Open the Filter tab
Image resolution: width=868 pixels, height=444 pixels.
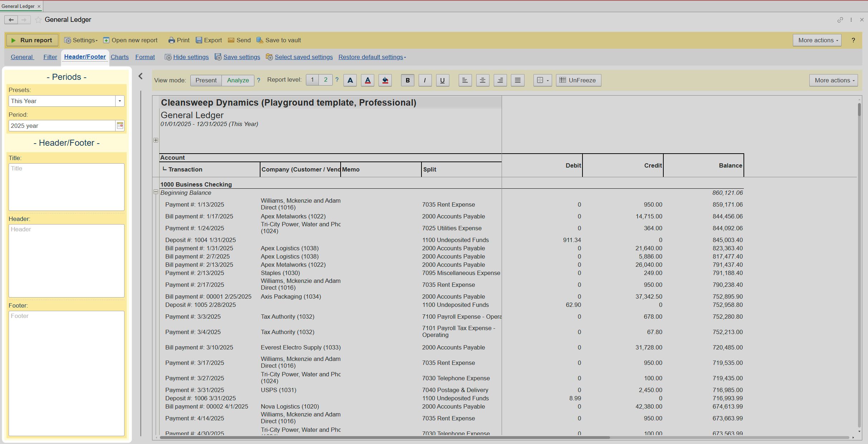[x=50, y=57]
